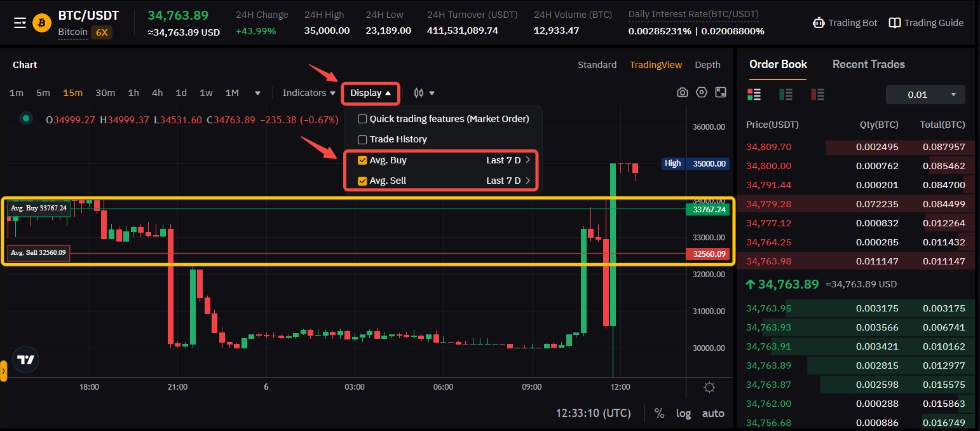Image resolution: width=980 pixels, height=431 pixels.
Task: Open the Trading Bot feature
Action: (x=845, y=22)
